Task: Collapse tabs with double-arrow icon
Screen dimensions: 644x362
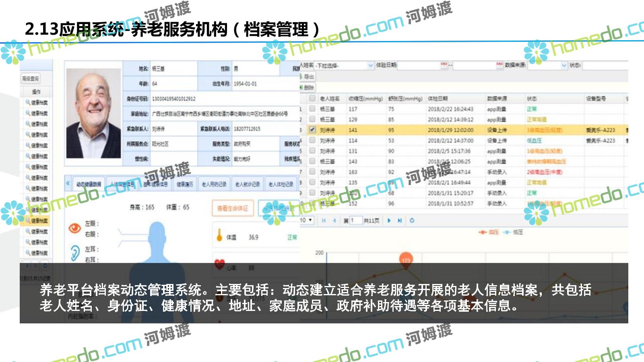Action: (x=68, y=183)
